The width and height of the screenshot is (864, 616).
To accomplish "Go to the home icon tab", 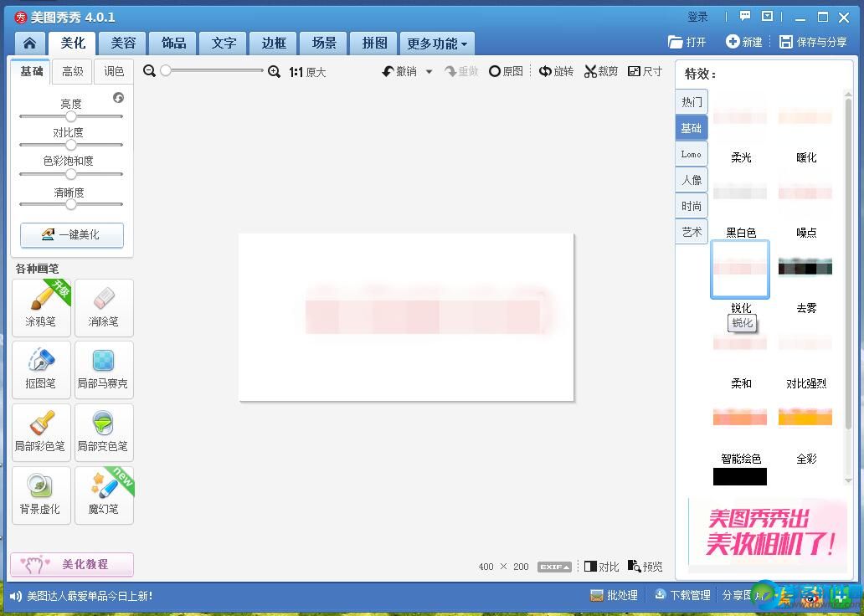I will (30, 43).
